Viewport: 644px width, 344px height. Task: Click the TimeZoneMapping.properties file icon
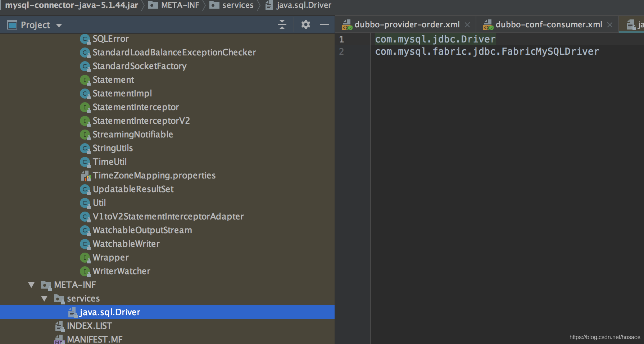[x=85, y=176]
